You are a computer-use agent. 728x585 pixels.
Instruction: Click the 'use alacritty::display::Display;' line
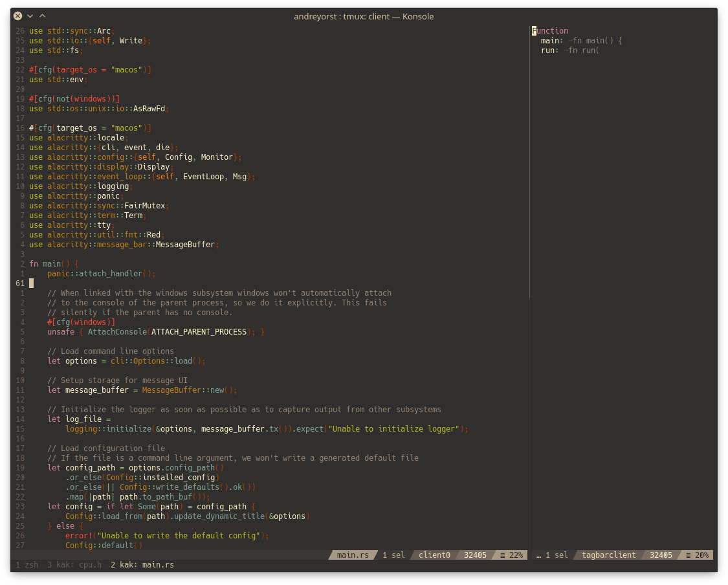click(x=102, y=167)
